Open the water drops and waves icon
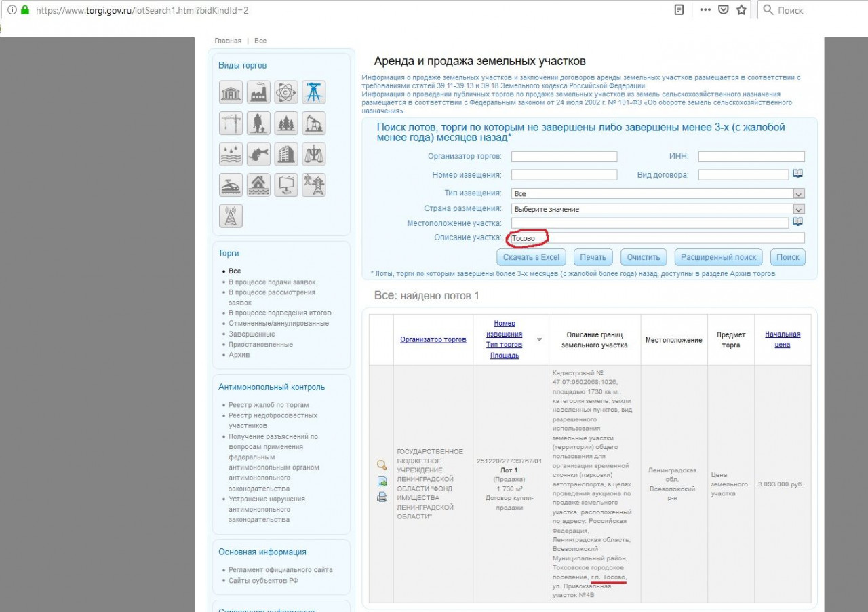The image size is (868, 612). (231, 154)
